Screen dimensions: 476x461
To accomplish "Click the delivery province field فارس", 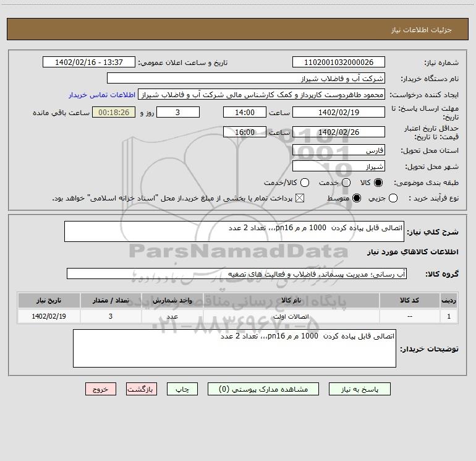I will [x=339, y=150].
